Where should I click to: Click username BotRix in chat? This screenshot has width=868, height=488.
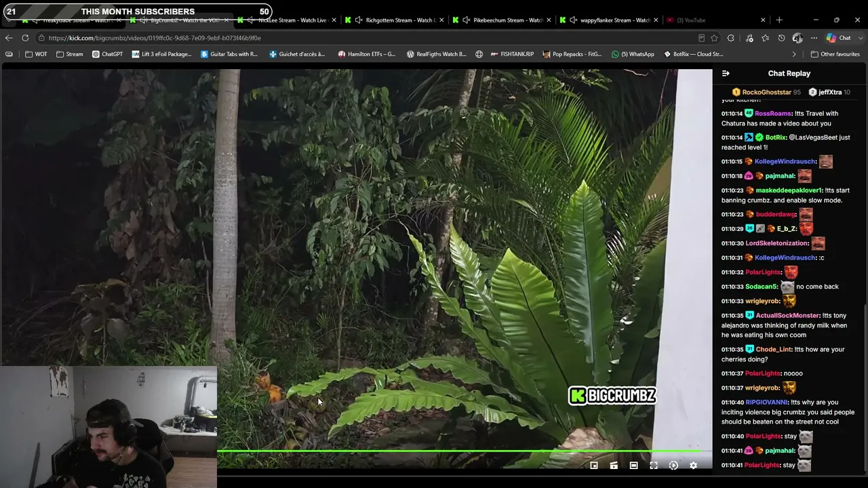(x=776, y=138)
